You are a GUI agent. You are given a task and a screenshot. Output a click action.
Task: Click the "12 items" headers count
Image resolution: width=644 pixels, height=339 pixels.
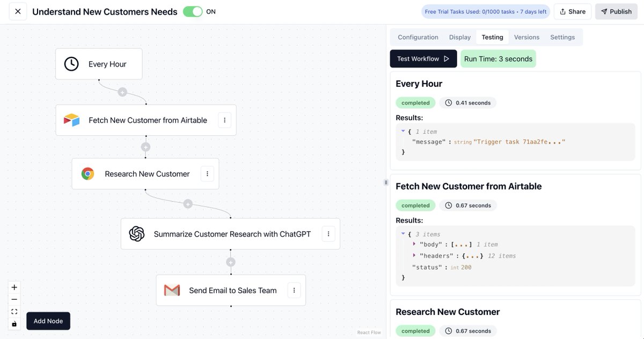[x=501, y=256]
